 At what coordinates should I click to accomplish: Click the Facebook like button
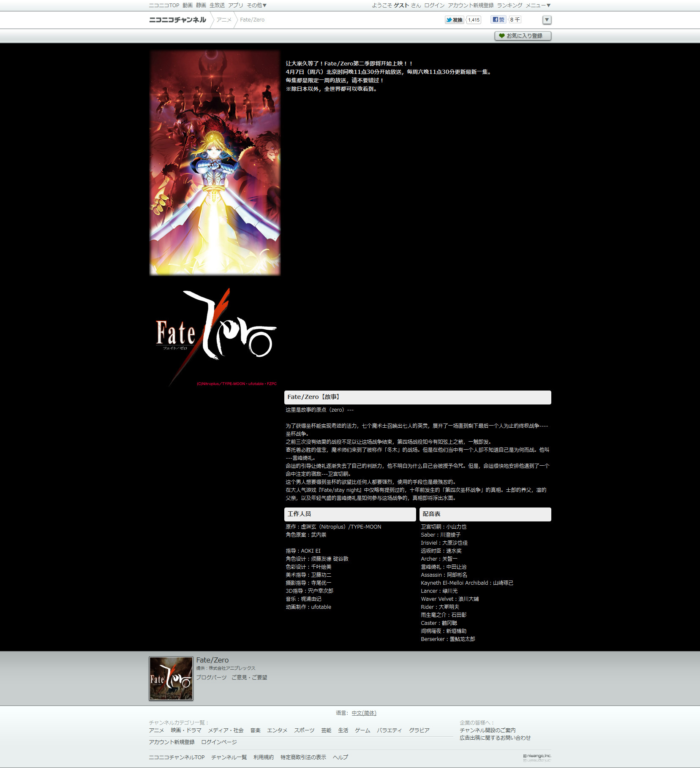498,19
